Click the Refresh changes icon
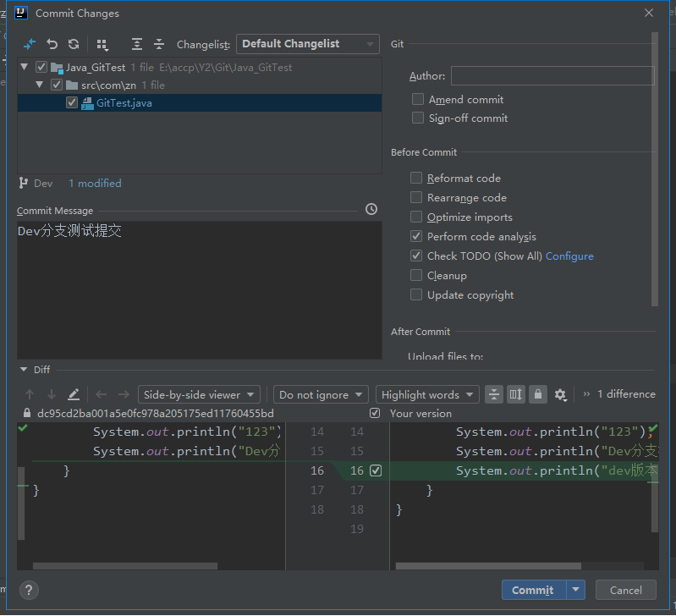Screen dimensions: 676x616 [74, 44]
